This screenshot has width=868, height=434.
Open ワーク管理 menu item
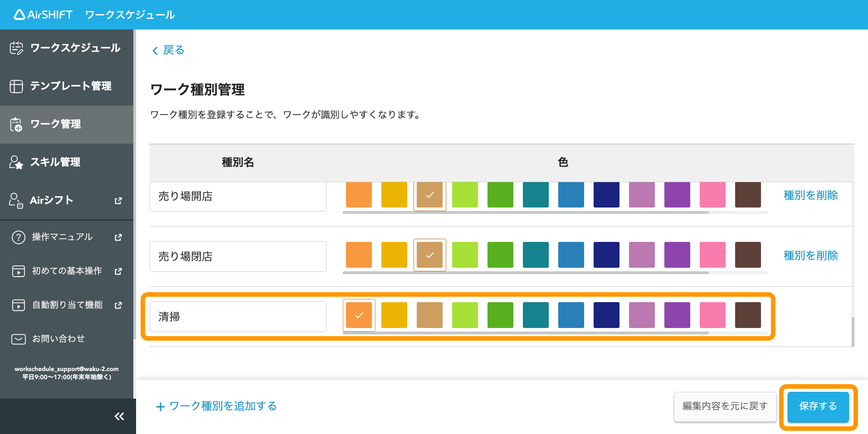tap(67, 125)
